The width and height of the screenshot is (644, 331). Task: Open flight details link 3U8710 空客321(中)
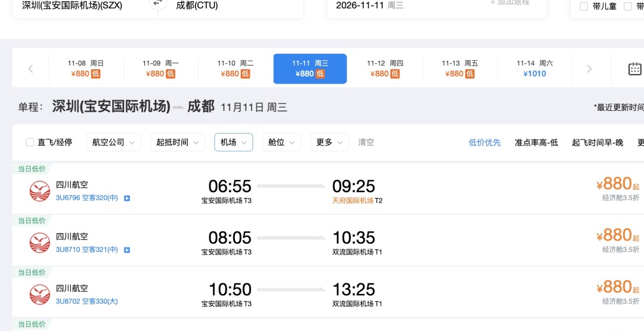pos(86,250)
